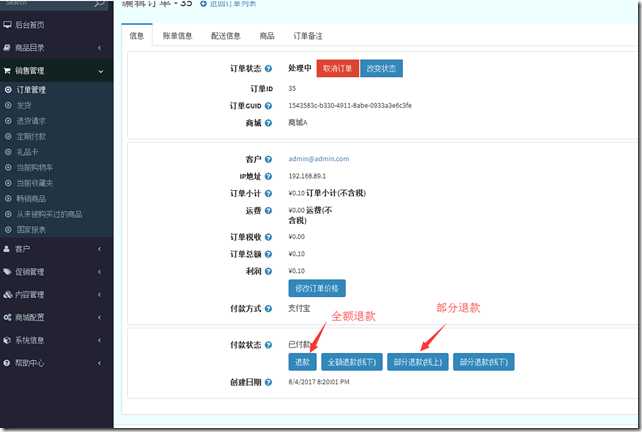Viewport: 642px width, 432px height.
Task: Switch to the 账单信息 tab
Action: pos(177,36)
